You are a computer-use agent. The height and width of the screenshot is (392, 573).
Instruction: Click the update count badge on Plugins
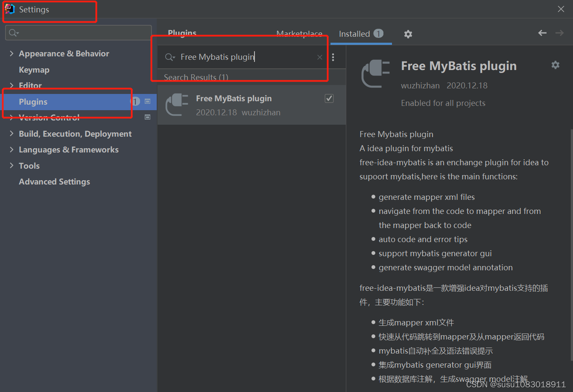pos(135,102)
